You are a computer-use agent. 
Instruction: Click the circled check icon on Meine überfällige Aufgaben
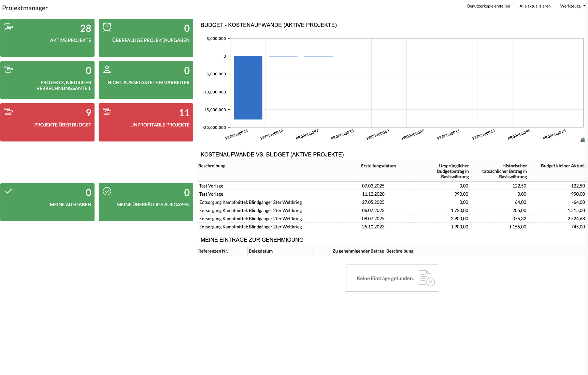click(x=107, y=191)
